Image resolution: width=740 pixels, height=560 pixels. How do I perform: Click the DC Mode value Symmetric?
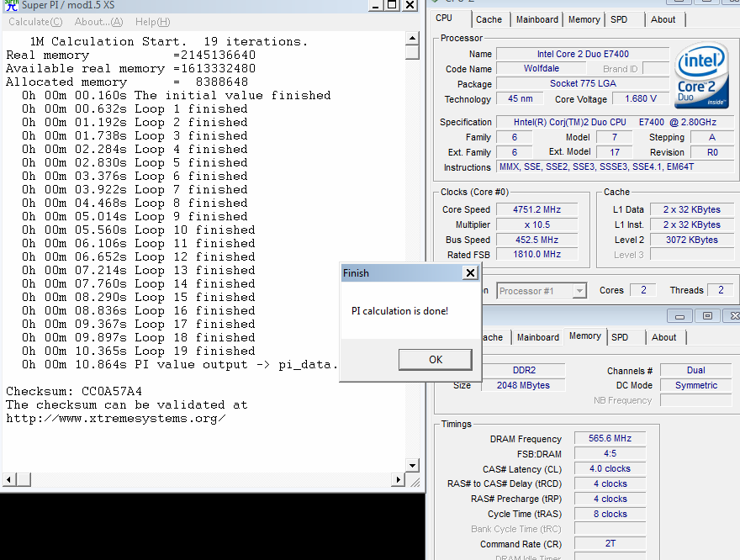[696, 385]
